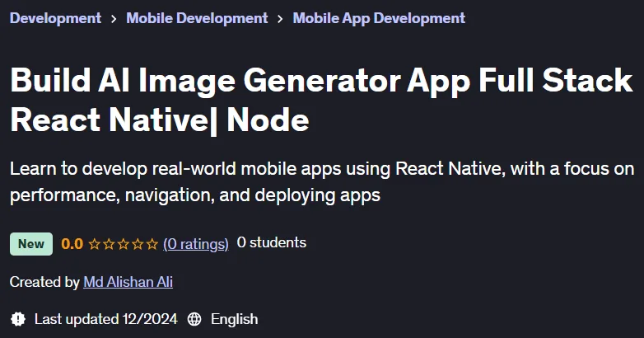644x338 pixels.
Task: Click the 0.0 rating score
Action: click(72, 244)
